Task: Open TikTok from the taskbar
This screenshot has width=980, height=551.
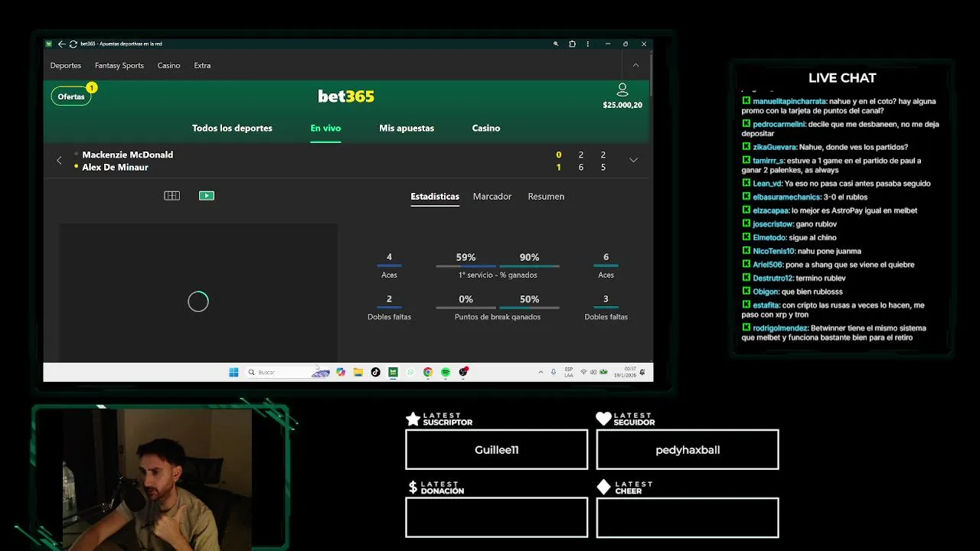Action: tap(375, 372)
